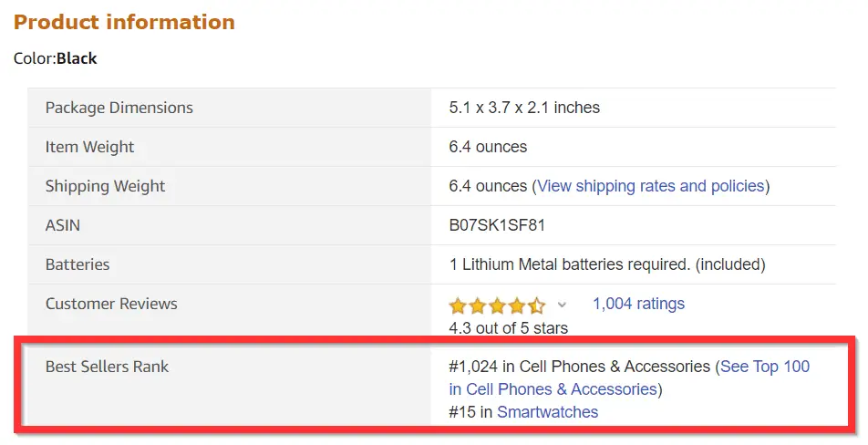Image resolution: width=868 pixels, height=445 pixels.
Task: Open the Smartwatches category link
Action: click(547, 412)
